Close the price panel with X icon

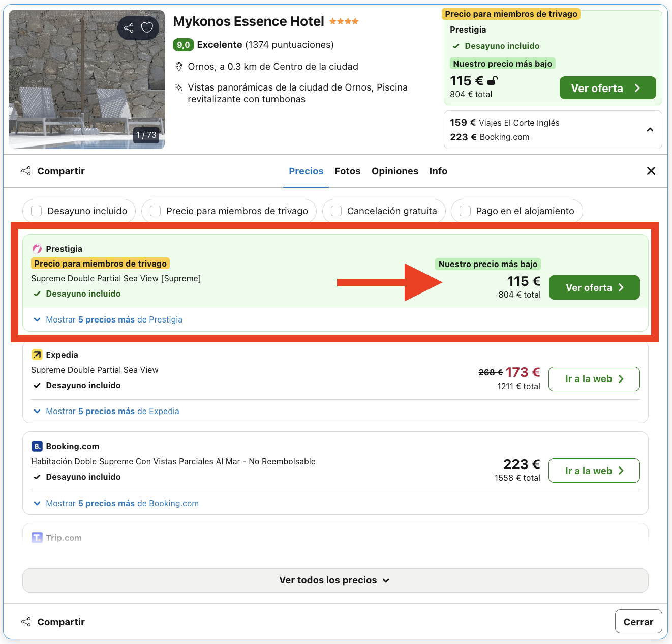click(x=651, y=171)
